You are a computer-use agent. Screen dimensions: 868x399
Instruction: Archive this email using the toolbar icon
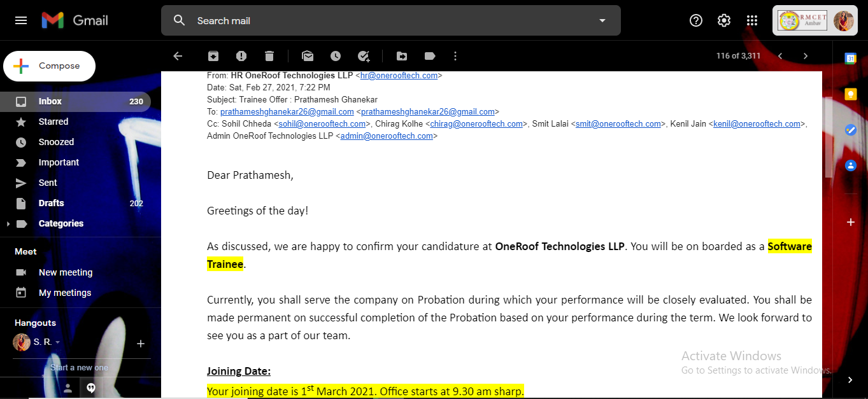(x=213, y=56)
